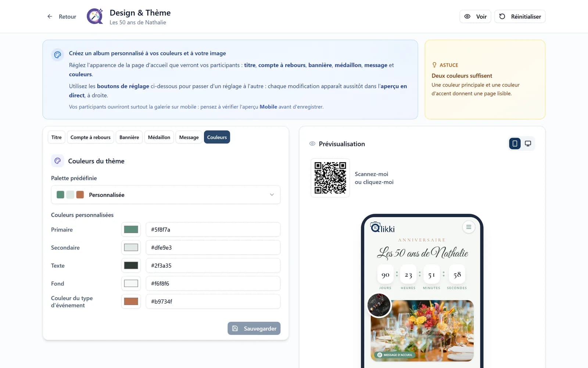Switch to the Médaillon tab
Screen dimensions: 588x368
coord(159,137)
